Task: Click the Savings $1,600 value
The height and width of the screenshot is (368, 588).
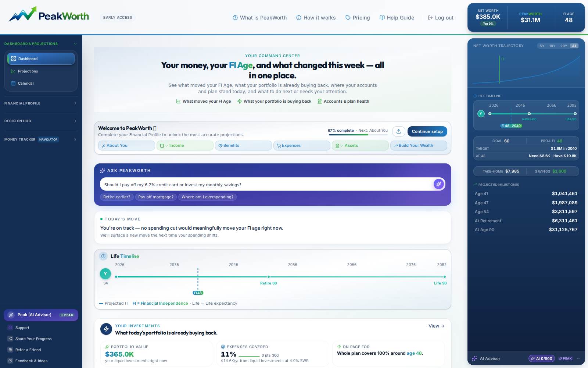Action: 559,171
